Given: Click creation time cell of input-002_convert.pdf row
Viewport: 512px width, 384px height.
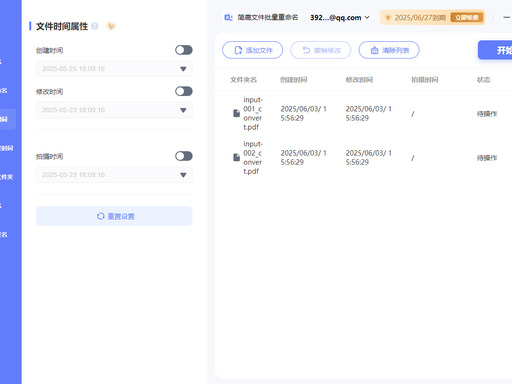Looking at the screenshot, I should click(304, 157).
